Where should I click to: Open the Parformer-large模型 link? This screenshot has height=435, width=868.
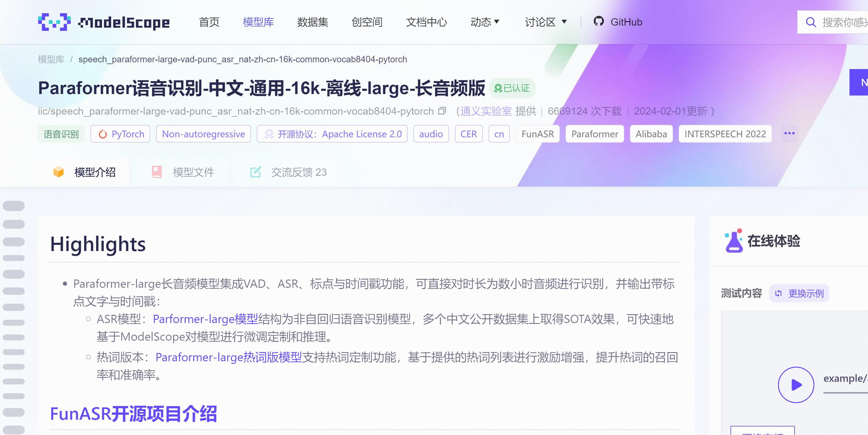(x=206, y=319)
